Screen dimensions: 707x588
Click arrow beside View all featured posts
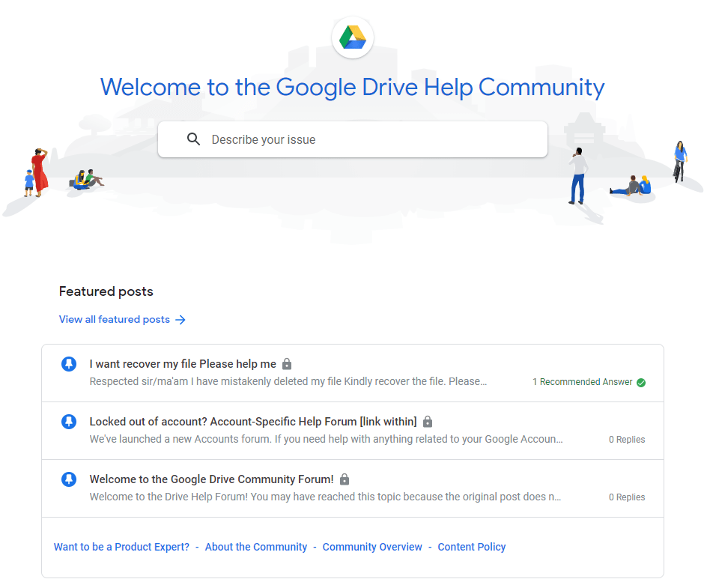180,320
